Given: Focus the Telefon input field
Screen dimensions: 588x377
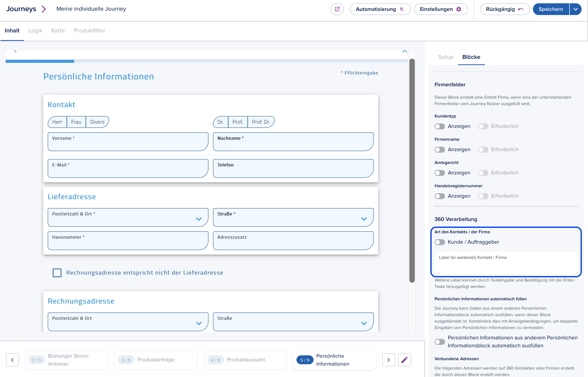Looking at the screenshot, I should coord(293,168).
